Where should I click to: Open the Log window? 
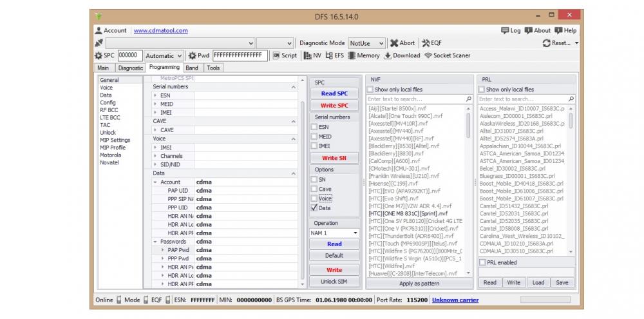[x=511, y=30]
